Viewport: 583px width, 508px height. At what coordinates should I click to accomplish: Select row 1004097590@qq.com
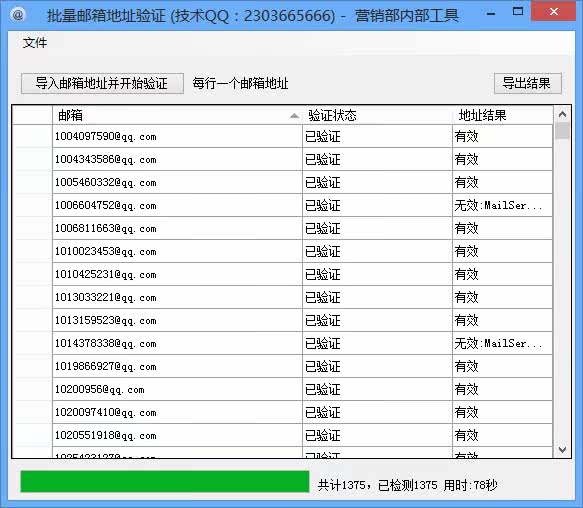tap(283, 136)
